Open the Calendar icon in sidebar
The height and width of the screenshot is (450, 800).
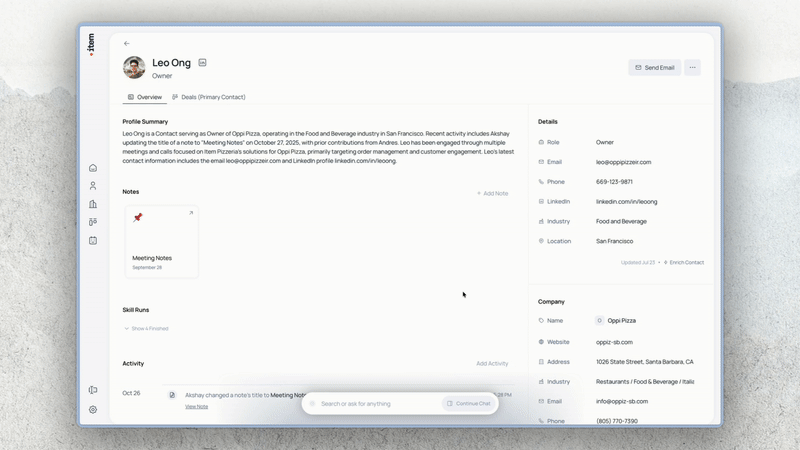point(93,240)
